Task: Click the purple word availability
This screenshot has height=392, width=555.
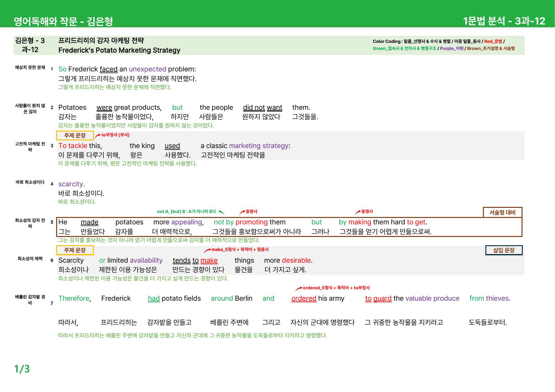Action: [146, 261]
